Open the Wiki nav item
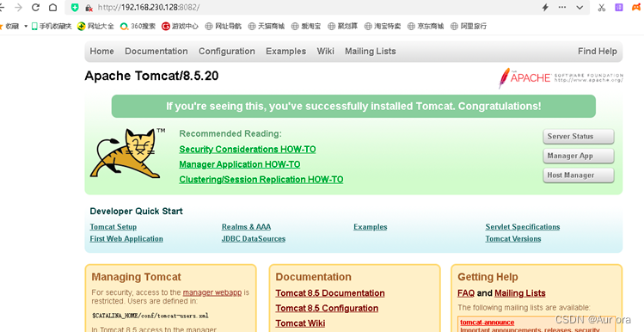The image size is (644, 332). pyautogui.click(x=325, y=52)
